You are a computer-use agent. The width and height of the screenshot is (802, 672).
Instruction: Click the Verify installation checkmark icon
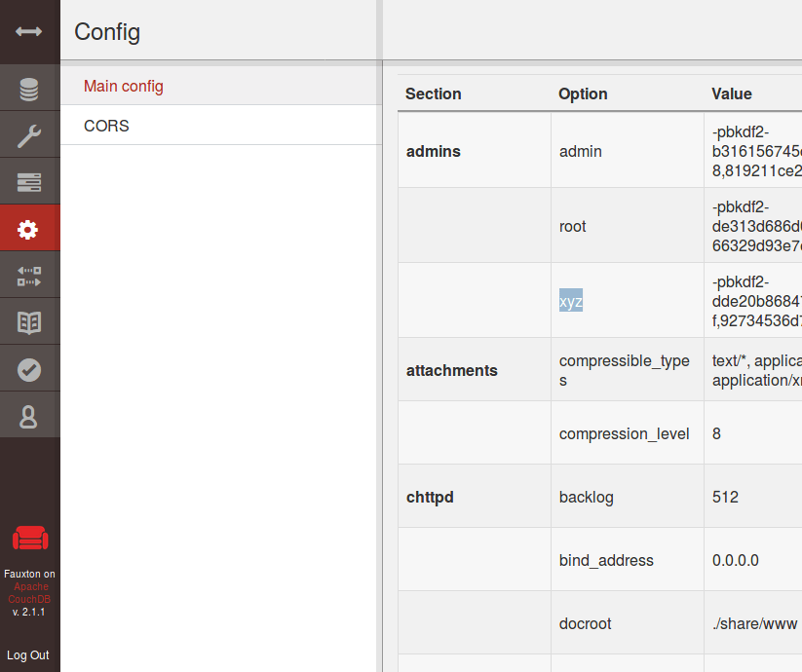pos(30,368)
